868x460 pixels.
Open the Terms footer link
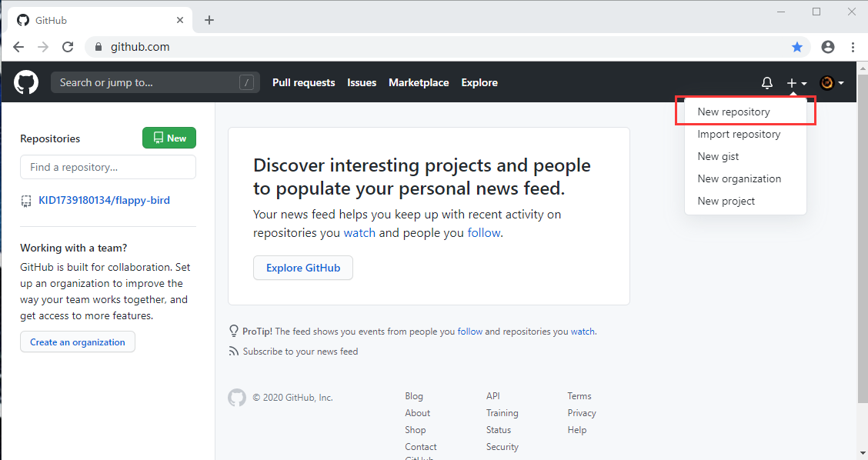coord(579,396)
